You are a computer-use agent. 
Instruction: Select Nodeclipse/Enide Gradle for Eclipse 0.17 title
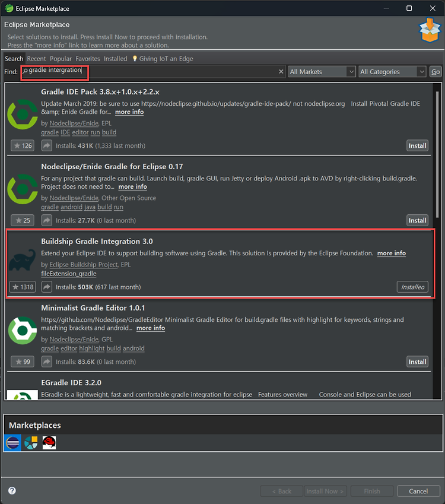coord(112,166)
